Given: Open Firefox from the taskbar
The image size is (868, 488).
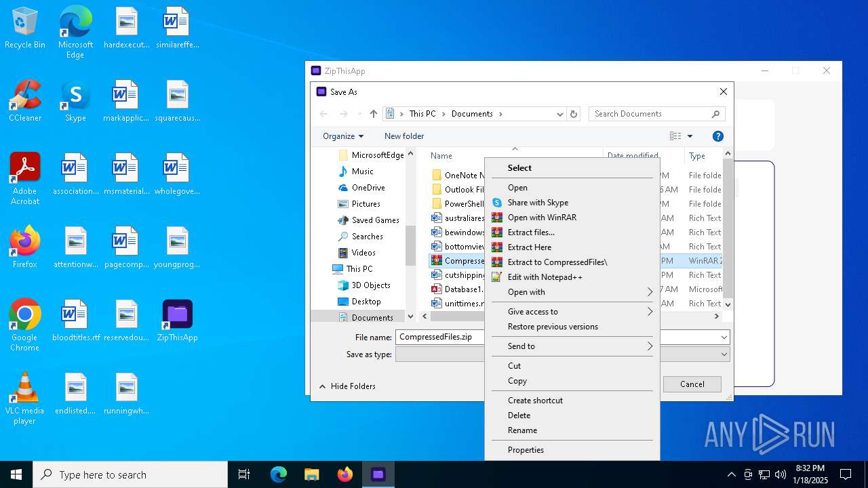Looking at the screenshot, I should (x=345, y=474).
